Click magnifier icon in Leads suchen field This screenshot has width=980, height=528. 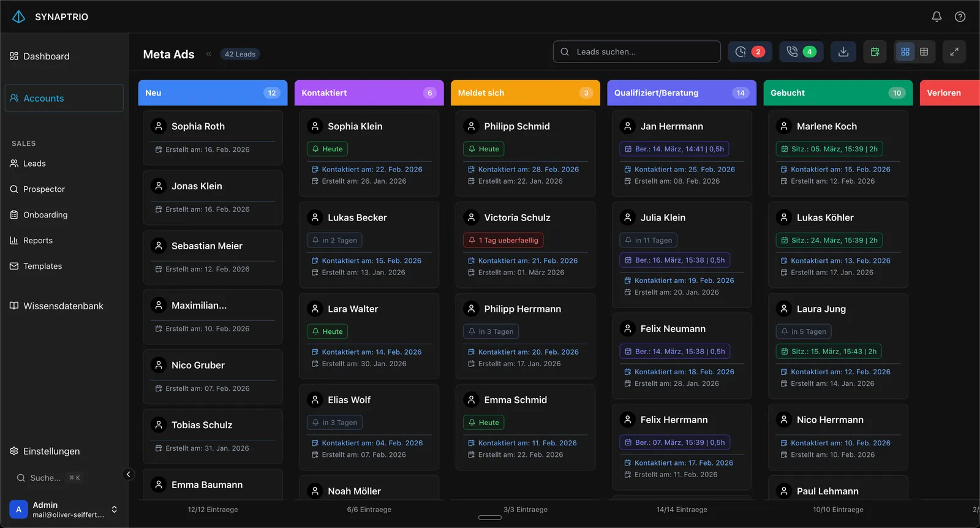pos(565,52)
